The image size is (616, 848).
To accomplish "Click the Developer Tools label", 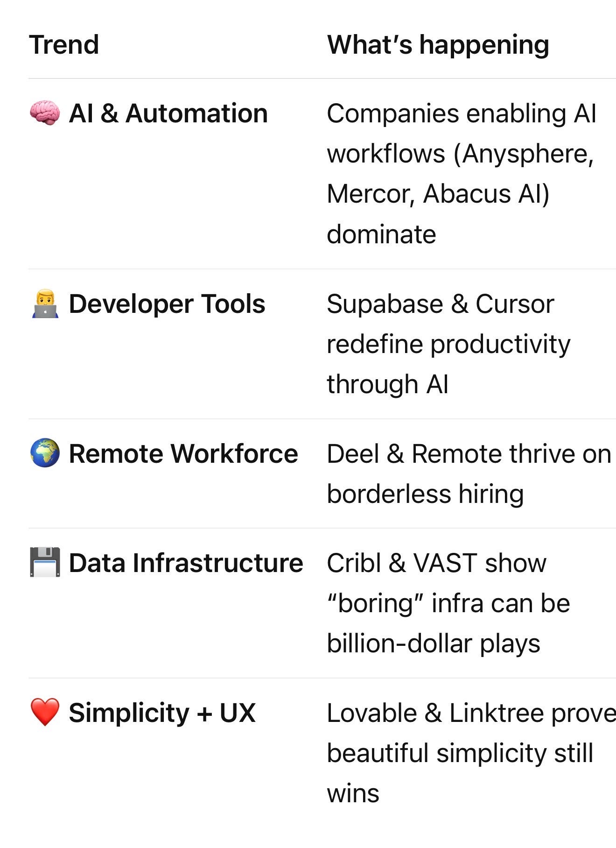I will click(x=167, y=304).
